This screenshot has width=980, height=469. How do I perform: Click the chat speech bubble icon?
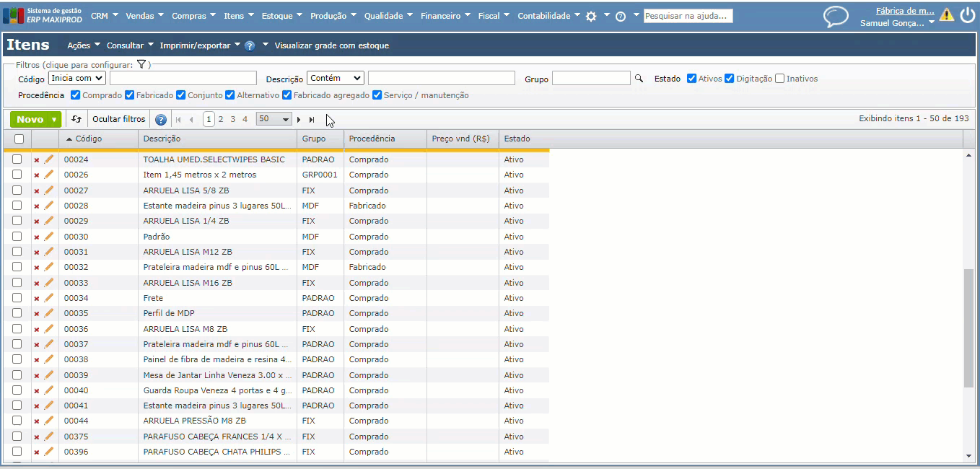point(836,17)
